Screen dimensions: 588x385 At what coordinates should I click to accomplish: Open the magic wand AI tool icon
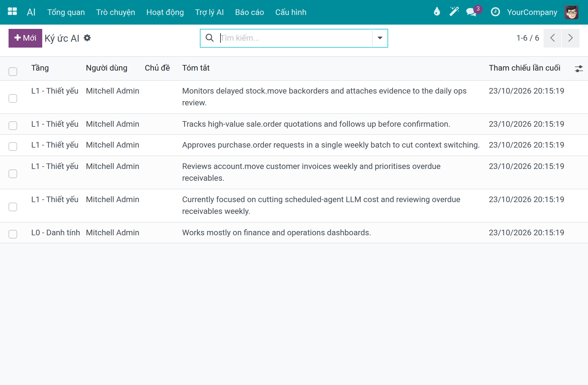pyautogui.click(x=454, y=12)
